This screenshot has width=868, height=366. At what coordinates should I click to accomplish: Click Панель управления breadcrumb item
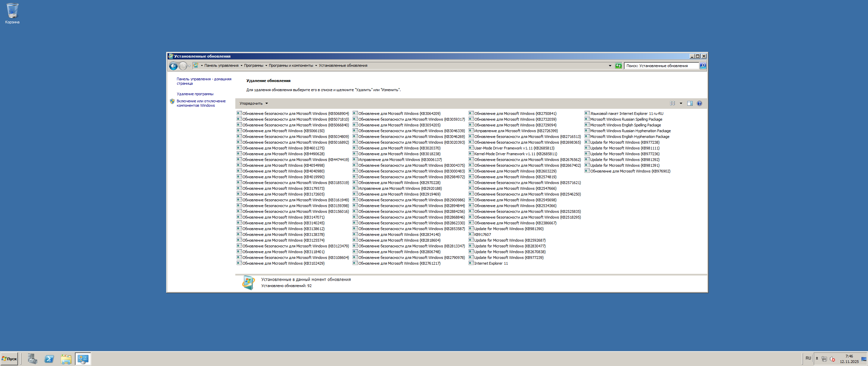click(221, 66)
